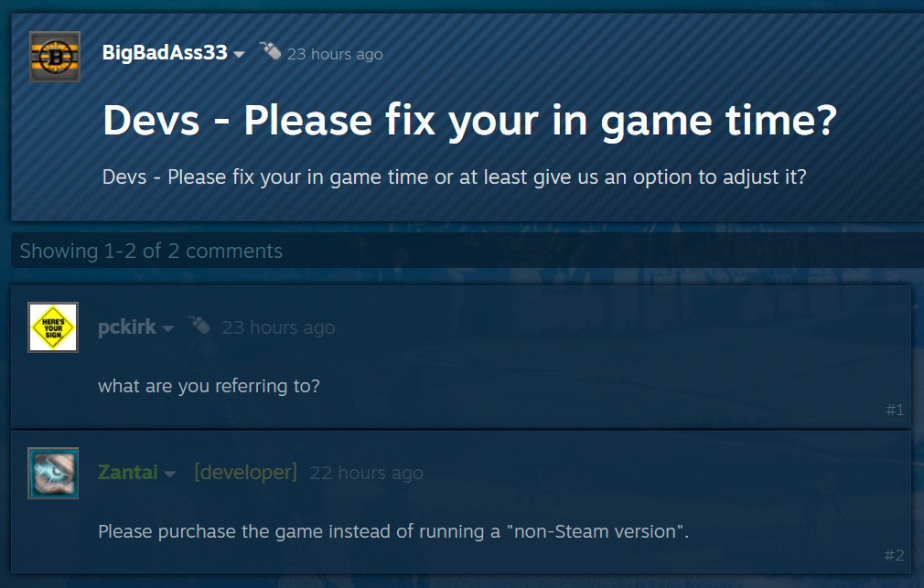Click the mouse status icon beside pckirk
This screenshot has width=924, height=588.
tap(199, 326)
